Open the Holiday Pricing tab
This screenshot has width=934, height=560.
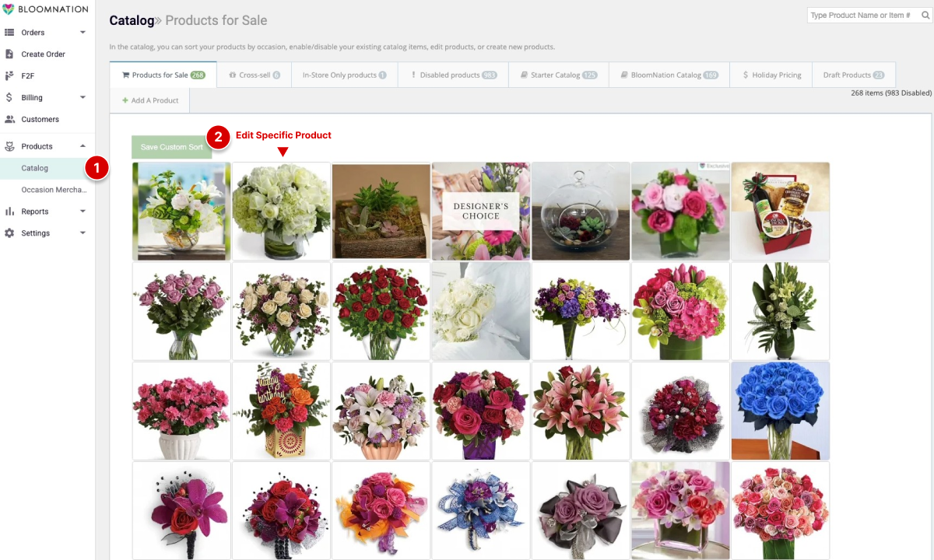coord(771,75)
